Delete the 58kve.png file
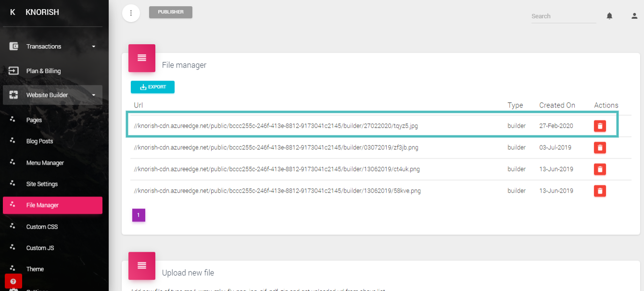644x291 pixels. pyautogui.click(x=600, y=191)
